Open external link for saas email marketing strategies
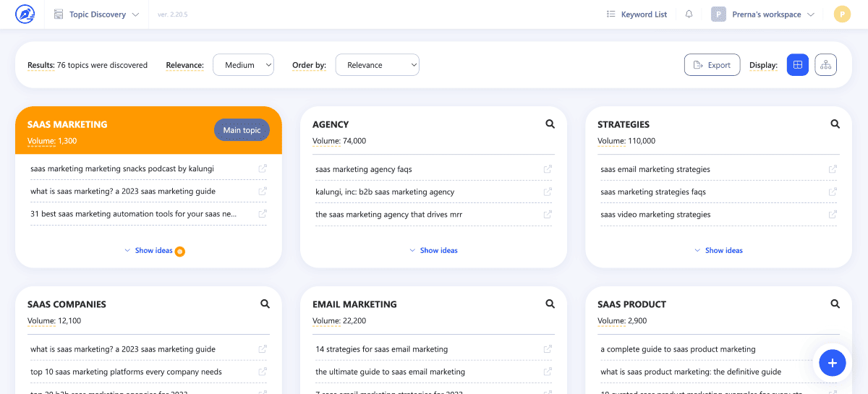868x394 pixels. coord(833,169)
